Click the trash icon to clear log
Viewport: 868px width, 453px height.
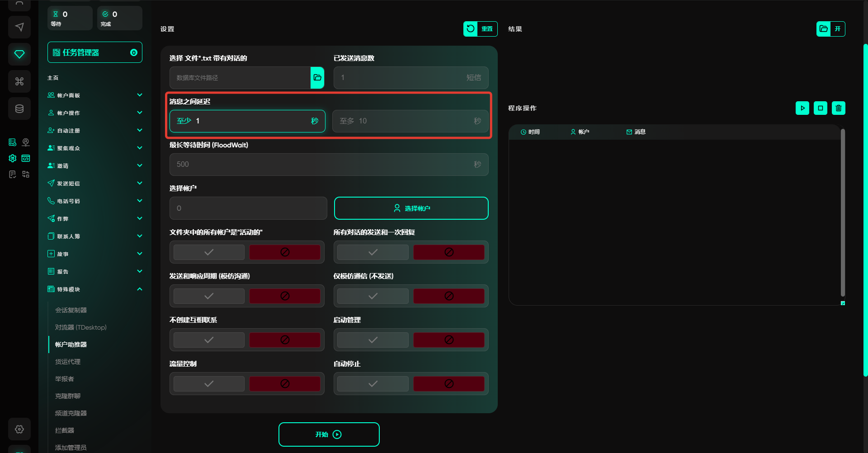pyautogui.click(x=839, y=108)
